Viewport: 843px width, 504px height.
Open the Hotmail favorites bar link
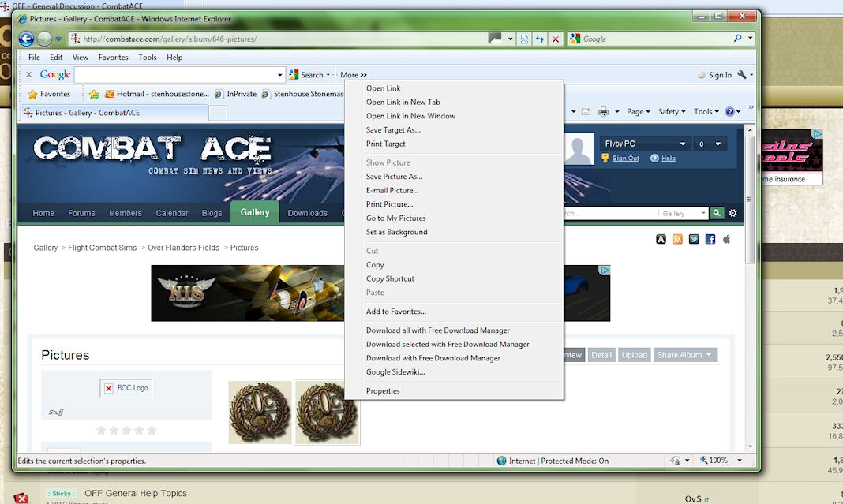pyautogui.click(x=156, y=94)
